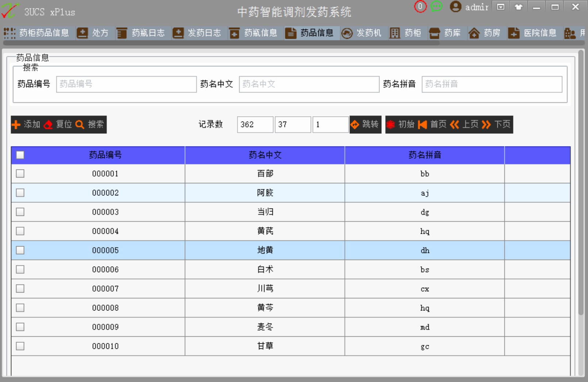
Task: Tick the checkbox for drug 000008
Action: pos(20,308)
